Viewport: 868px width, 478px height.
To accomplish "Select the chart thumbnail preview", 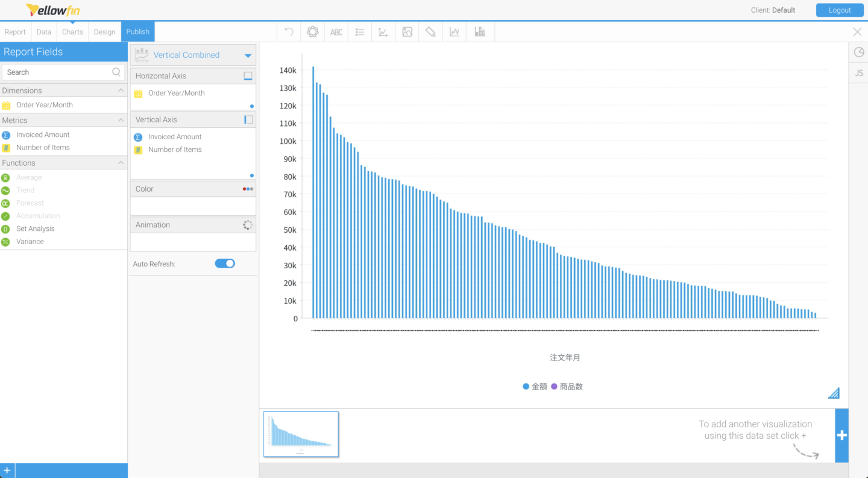I will 301,433.
